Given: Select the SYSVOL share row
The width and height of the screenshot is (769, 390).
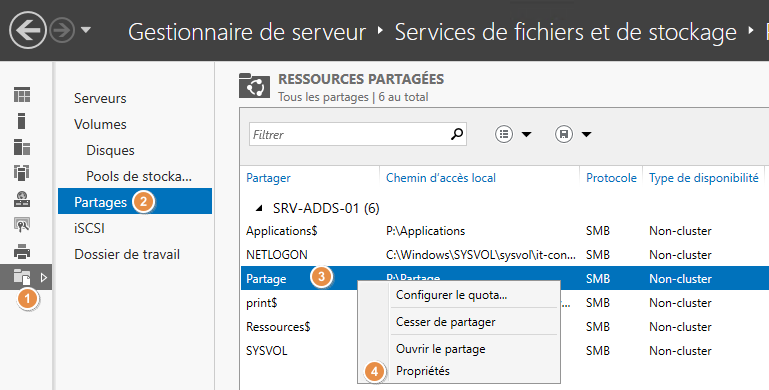Looking at the screenshot, I should pos(266,351).
